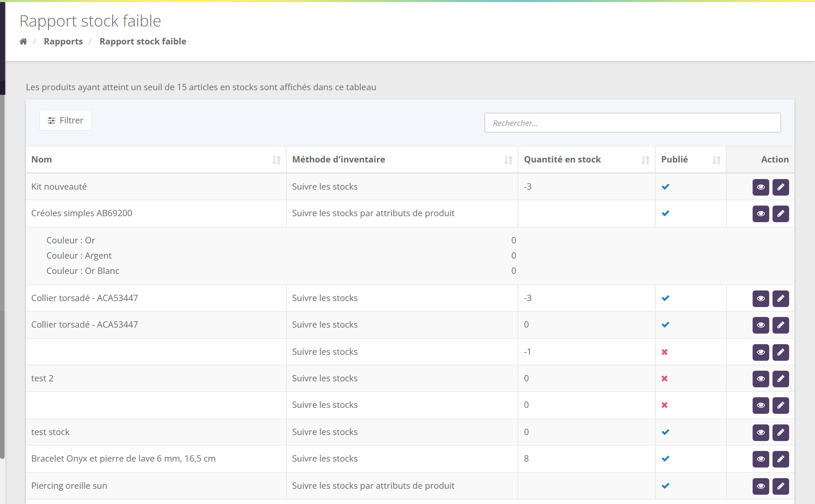Edit the Kit nouveauté product
This screenshot has height=504, width=815.
click(x=780, y=187)
